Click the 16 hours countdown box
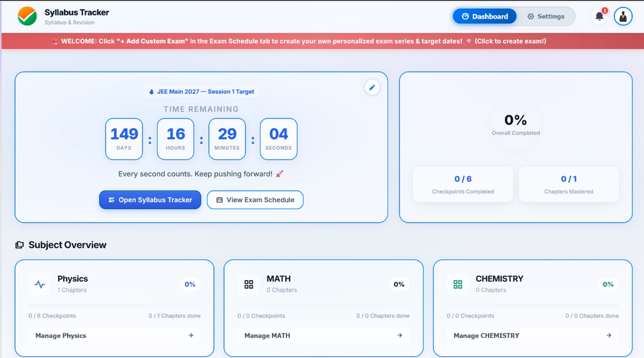 coord(175,139)
